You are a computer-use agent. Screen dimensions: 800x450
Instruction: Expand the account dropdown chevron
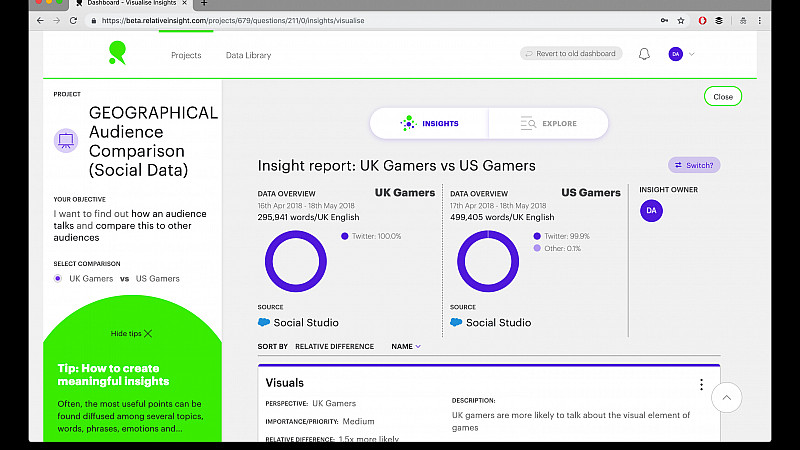(x=692, y=54)
